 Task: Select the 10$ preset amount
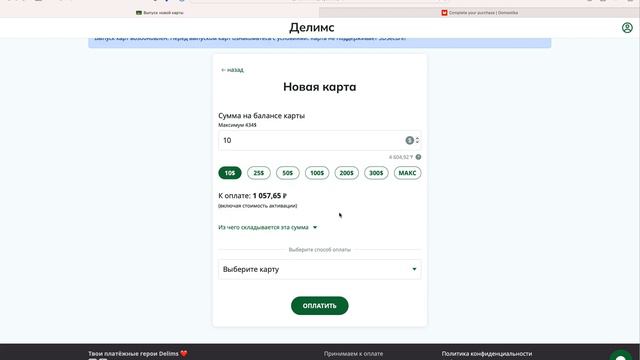pyautogui.click(x=230, y=173)
